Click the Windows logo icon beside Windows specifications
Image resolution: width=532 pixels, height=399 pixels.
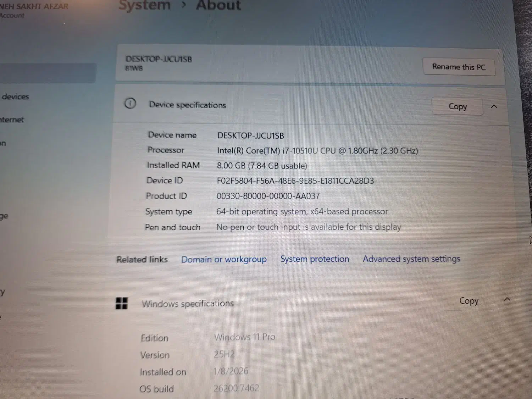point(122,303)
